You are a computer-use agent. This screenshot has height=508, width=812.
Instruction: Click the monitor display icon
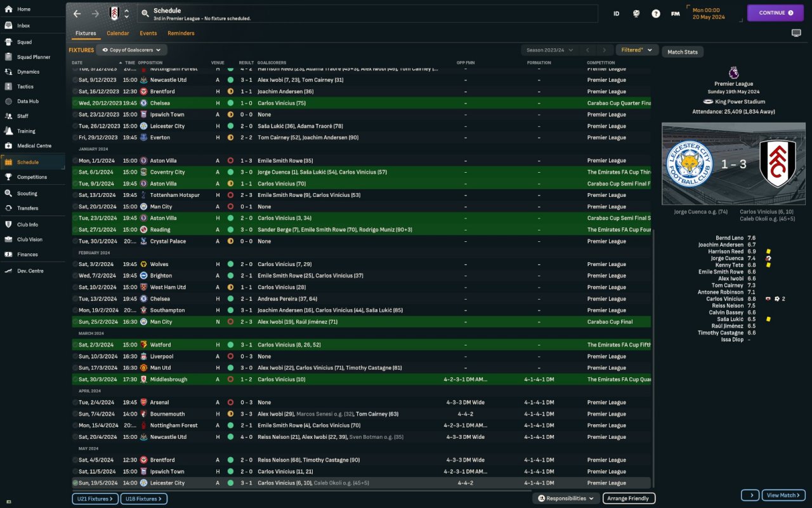796,33
